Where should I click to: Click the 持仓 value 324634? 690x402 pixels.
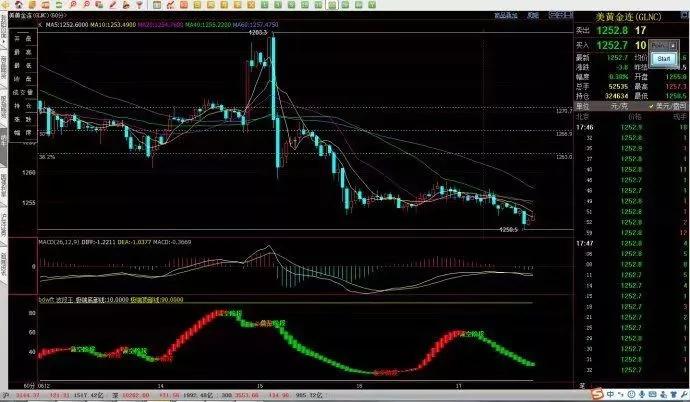click(x=617, y=96)
